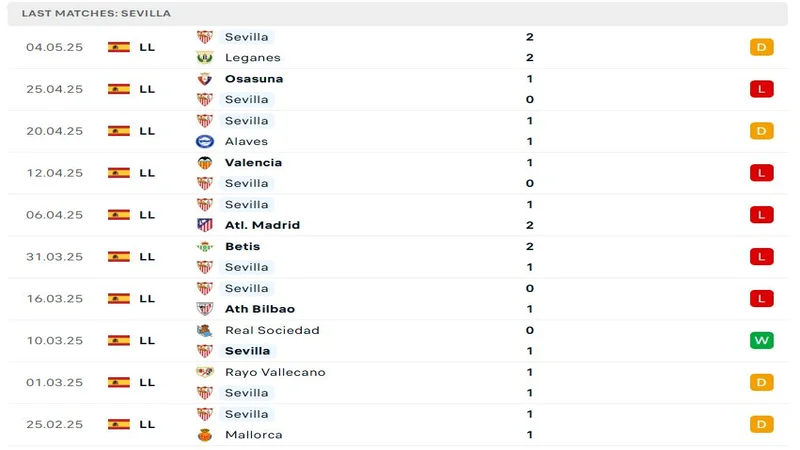The width and height of the screenshot is (800, 450).
Task: Click the Alaves club crest icon
Action: pyautogui.click(x=205, y=142)
